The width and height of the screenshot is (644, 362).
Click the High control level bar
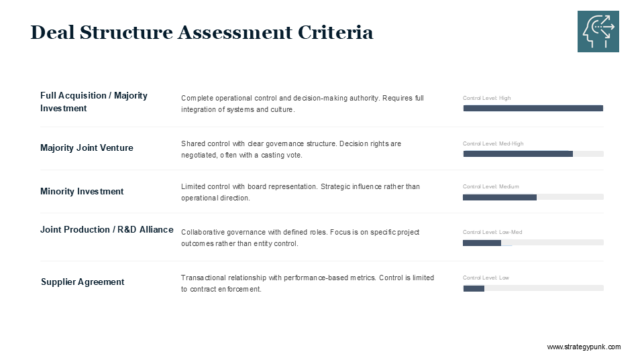pos(533,108)
